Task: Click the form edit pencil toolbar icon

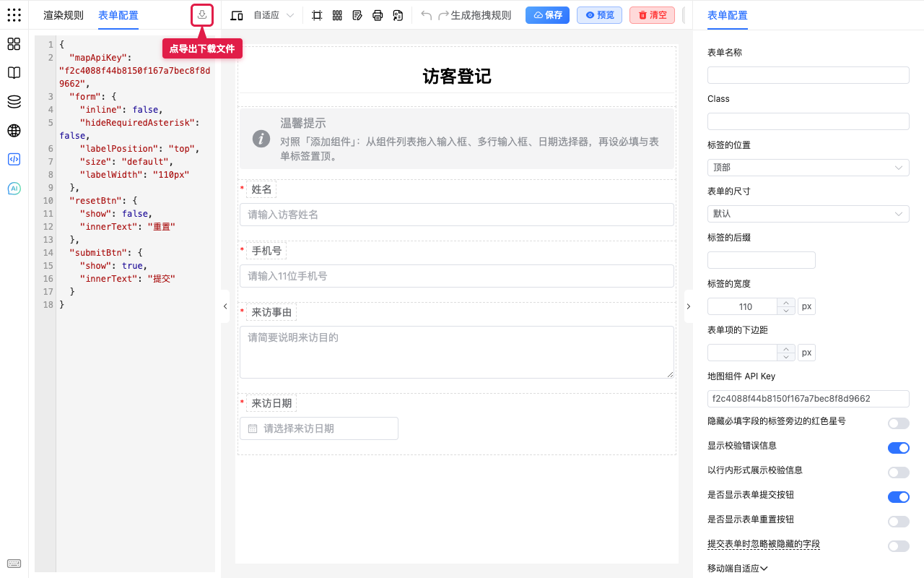Action: click(357, 15)
